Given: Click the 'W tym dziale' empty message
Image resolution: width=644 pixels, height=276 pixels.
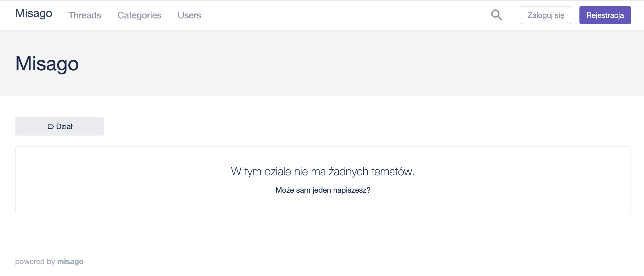Looking at the screenshot, I should [x=323, y=172].
